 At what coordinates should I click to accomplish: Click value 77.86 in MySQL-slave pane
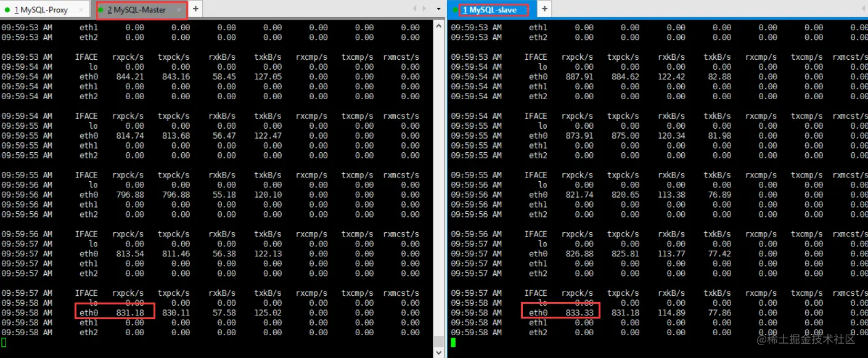coord(719,313)
